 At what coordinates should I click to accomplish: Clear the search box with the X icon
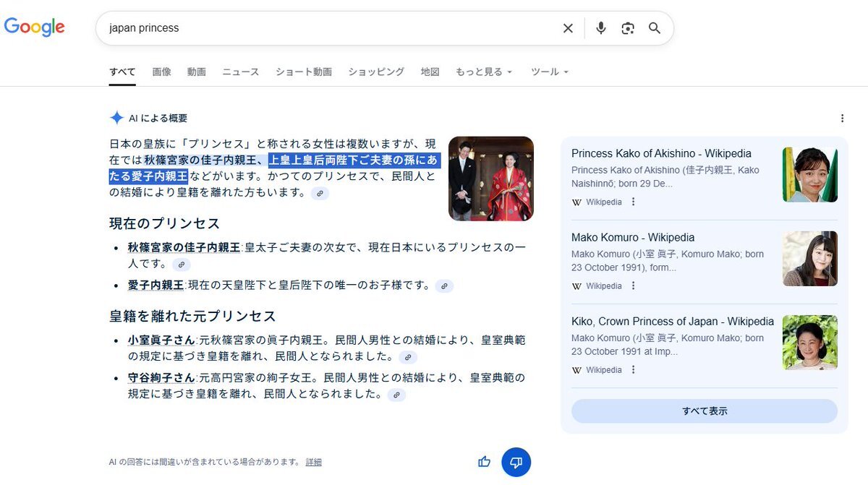click(568, 28)
